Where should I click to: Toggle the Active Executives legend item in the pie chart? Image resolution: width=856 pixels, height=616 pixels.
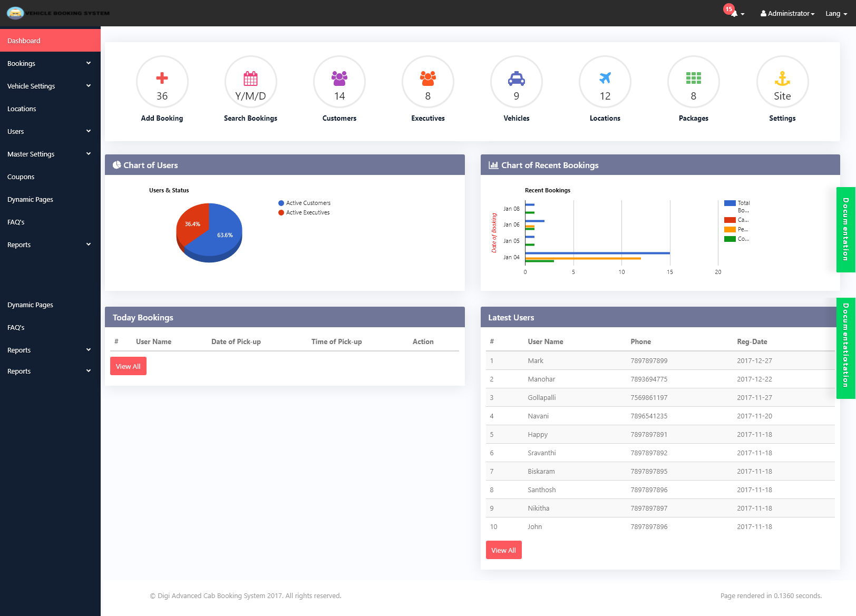pyautogui.click(x=304, y=212)
